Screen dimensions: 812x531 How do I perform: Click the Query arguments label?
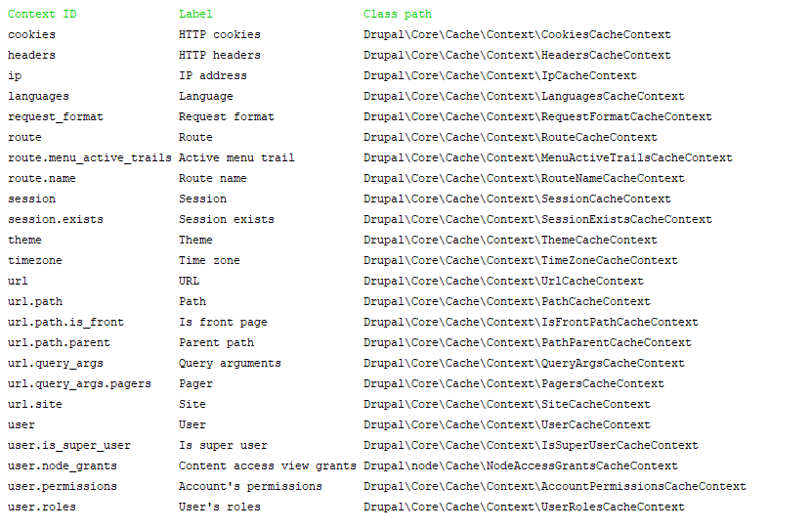click(x=230, y=363)
